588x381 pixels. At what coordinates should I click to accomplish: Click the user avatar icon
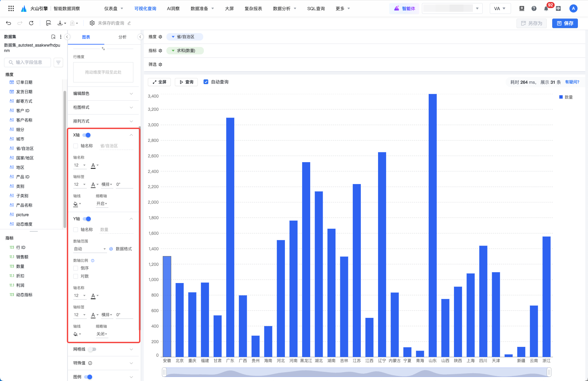(573, 8)
